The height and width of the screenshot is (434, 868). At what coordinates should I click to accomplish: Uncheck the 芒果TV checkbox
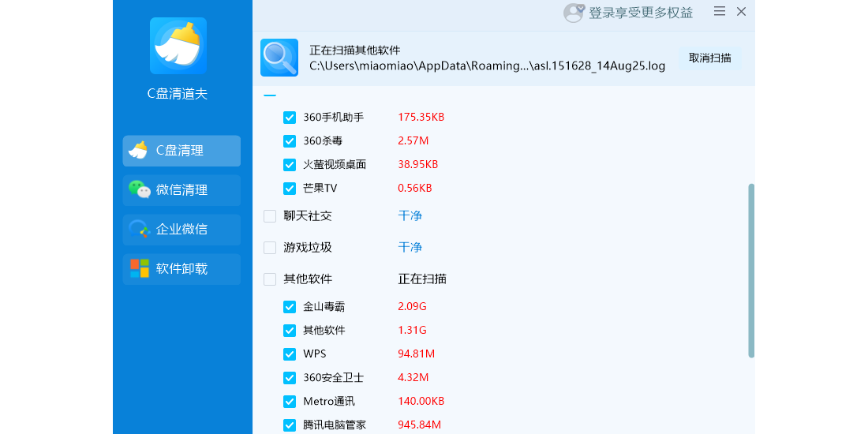(290, 189)
